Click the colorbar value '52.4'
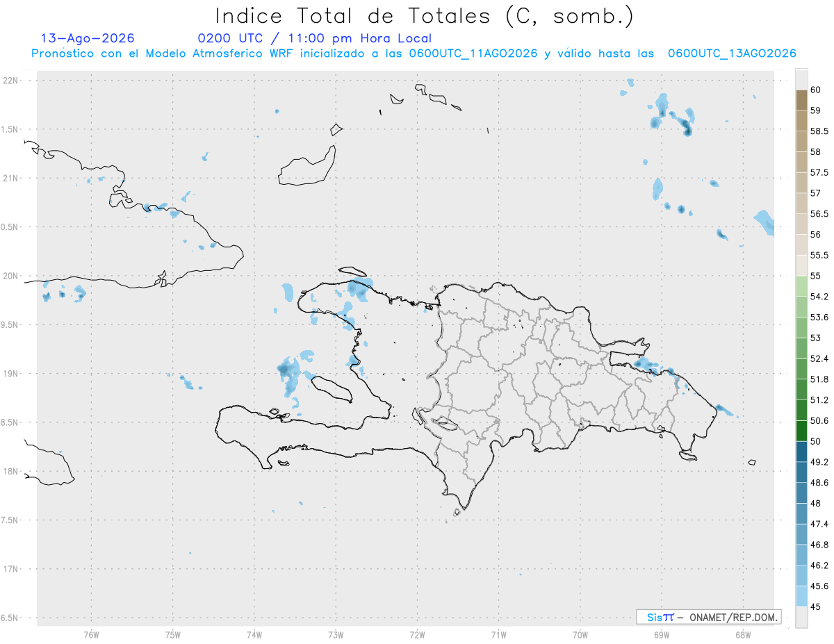The image size is (834, 644). 819,358
